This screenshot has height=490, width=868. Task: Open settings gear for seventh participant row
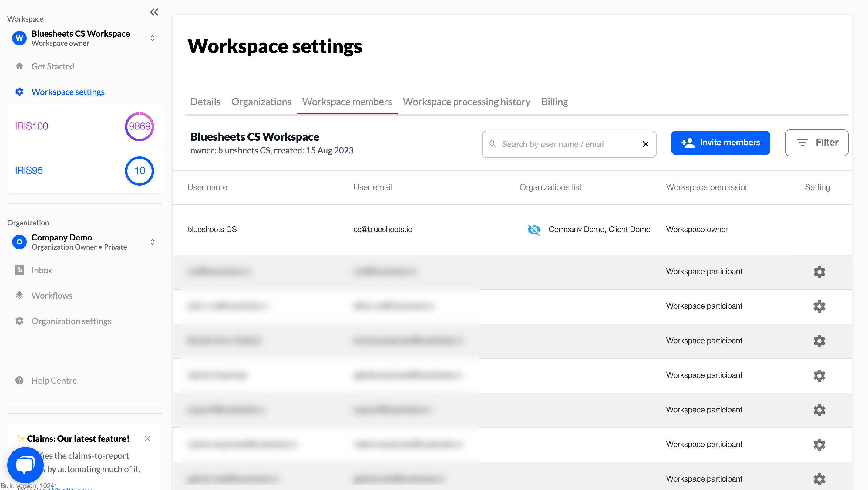point(819,479)
